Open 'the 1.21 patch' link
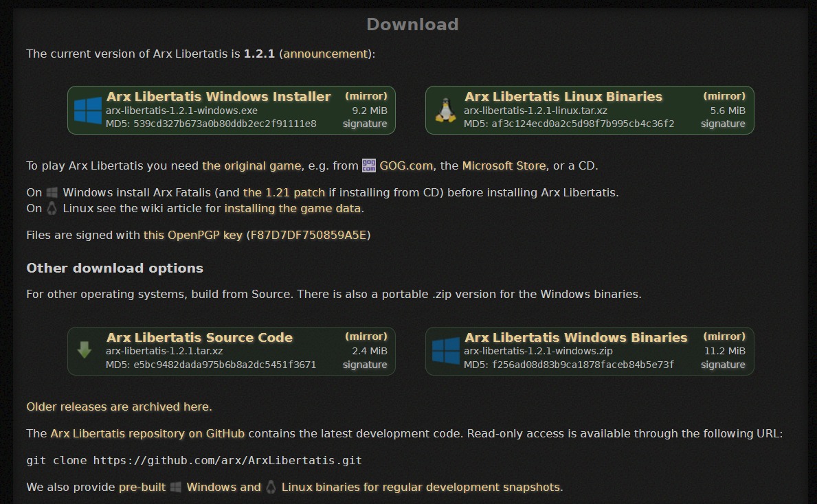Viewport: 817px width, 504px height. (x=284, y=193)
